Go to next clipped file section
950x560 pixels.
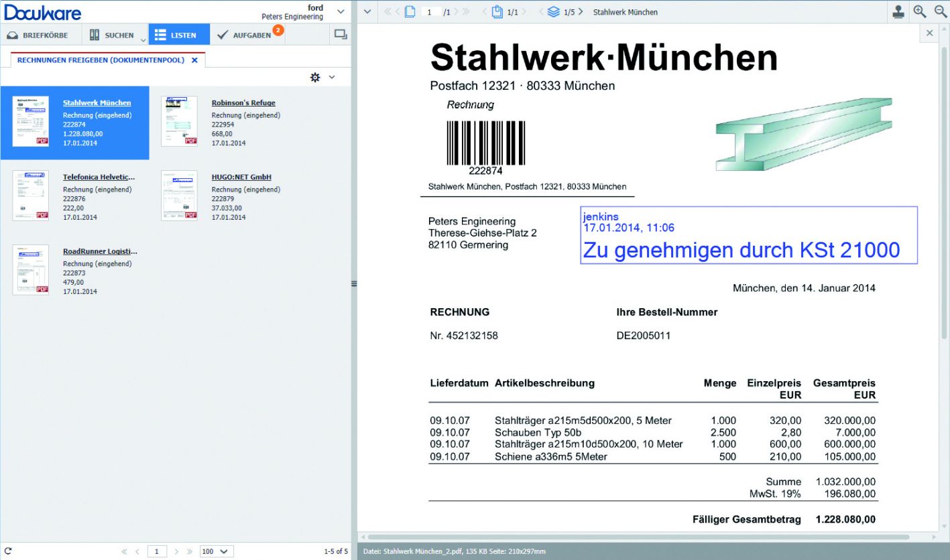point(524,11)
